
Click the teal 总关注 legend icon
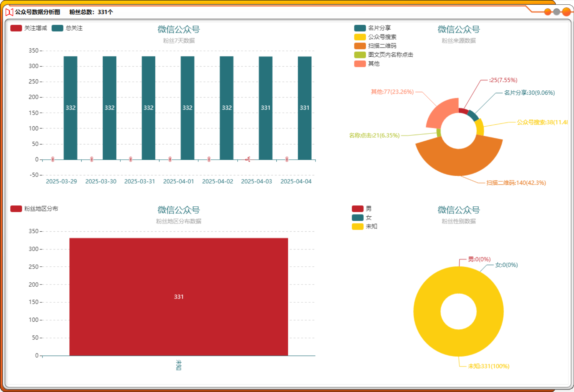58,28
